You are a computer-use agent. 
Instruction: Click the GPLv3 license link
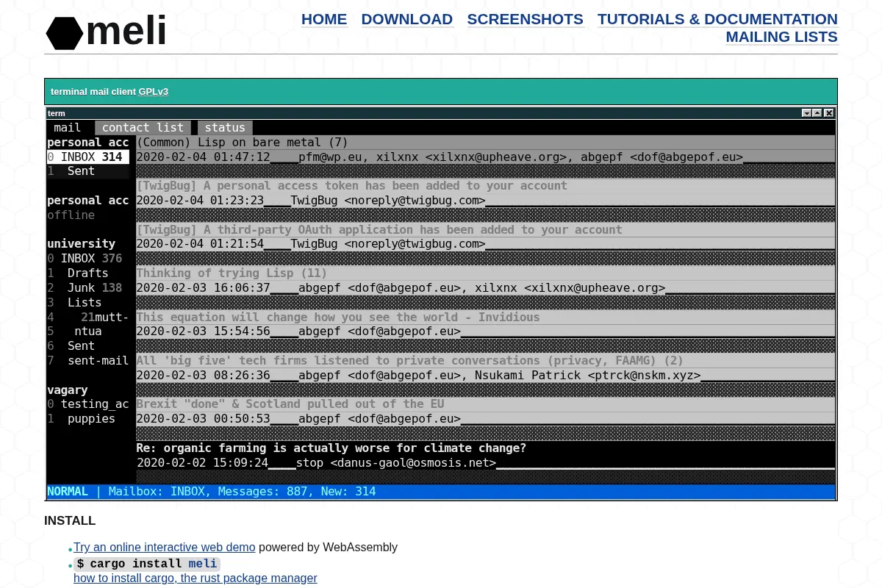tap(154, 92)
